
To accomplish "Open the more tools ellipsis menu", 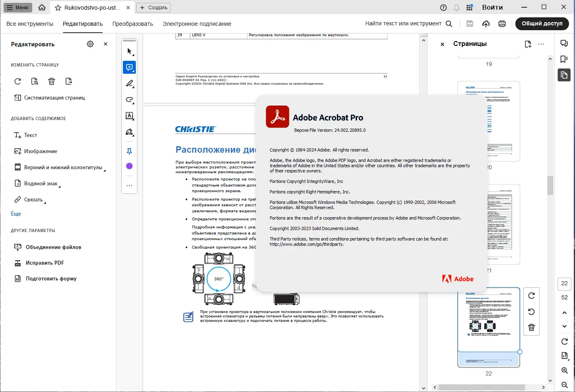I will point(129,185).
